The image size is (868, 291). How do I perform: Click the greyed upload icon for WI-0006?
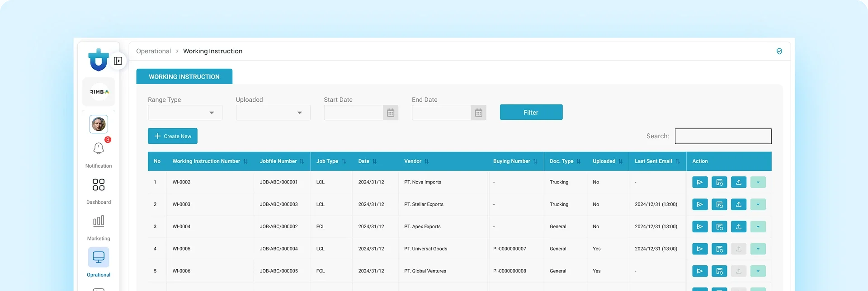tap(739, 271)
